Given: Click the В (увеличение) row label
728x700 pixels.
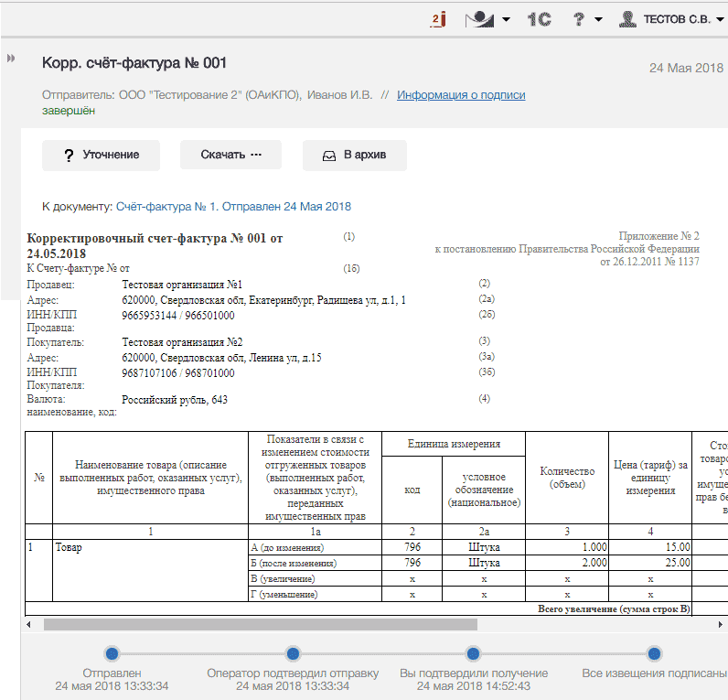Looking at the screenshot, I should pyautogui.click(x=315, y=579).
